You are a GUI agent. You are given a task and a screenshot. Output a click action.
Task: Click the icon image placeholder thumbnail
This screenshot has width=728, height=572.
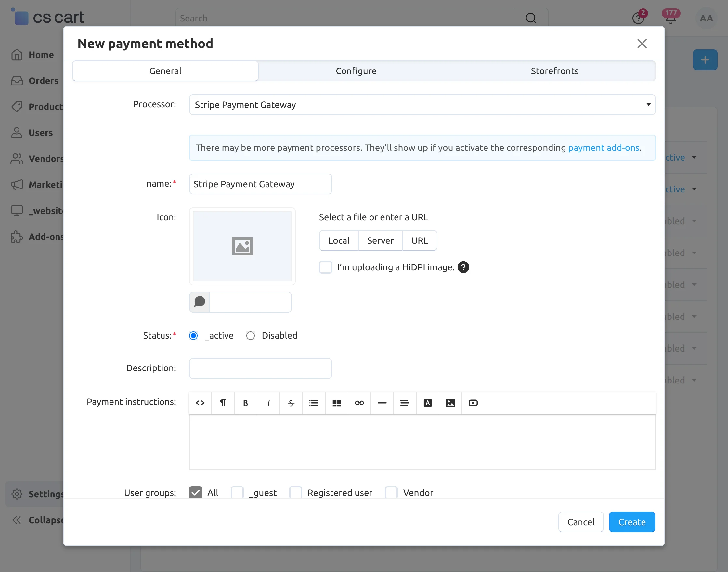click(242, 246)
